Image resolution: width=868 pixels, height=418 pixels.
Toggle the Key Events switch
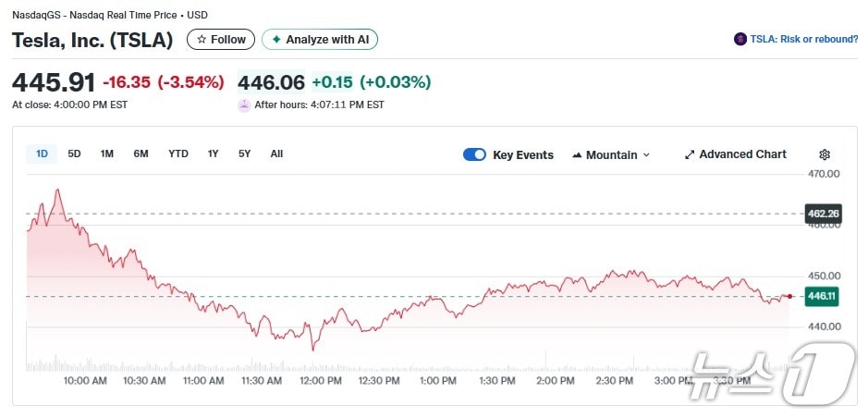pos(474,154)
